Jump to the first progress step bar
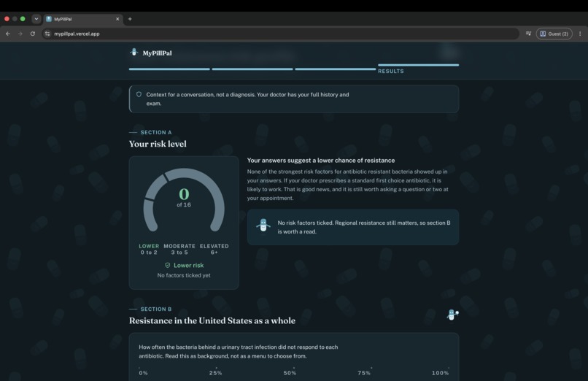 click(169, 69)
